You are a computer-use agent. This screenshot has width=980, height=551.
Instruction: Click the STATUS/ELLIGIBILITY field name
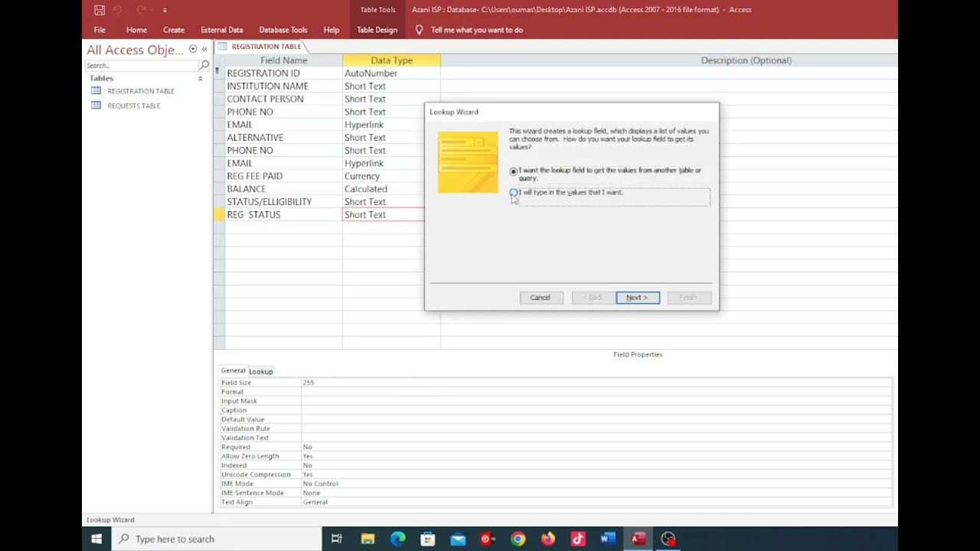269,202
